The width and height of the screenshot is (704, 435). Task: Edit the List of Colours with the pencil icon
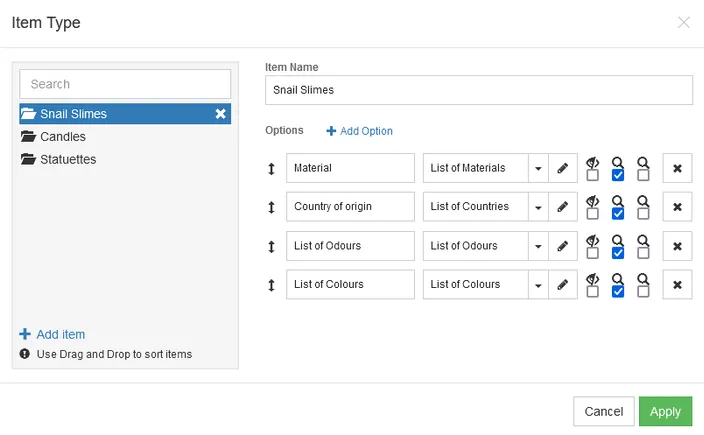click(563, 285)
